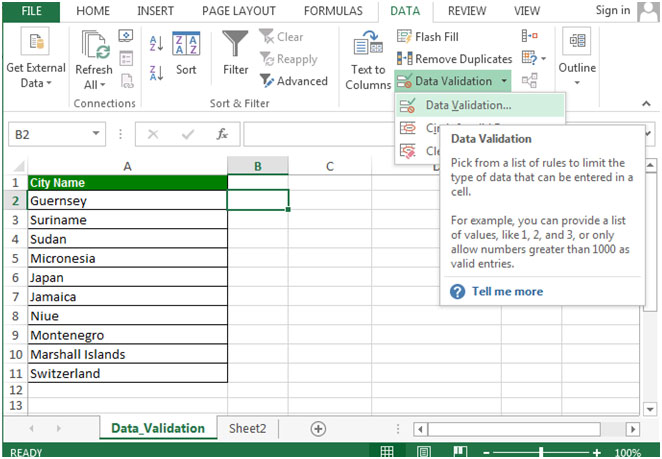662x459 pixels.
Task: Open the Connections icon button
Action: (x=126, y=36)
